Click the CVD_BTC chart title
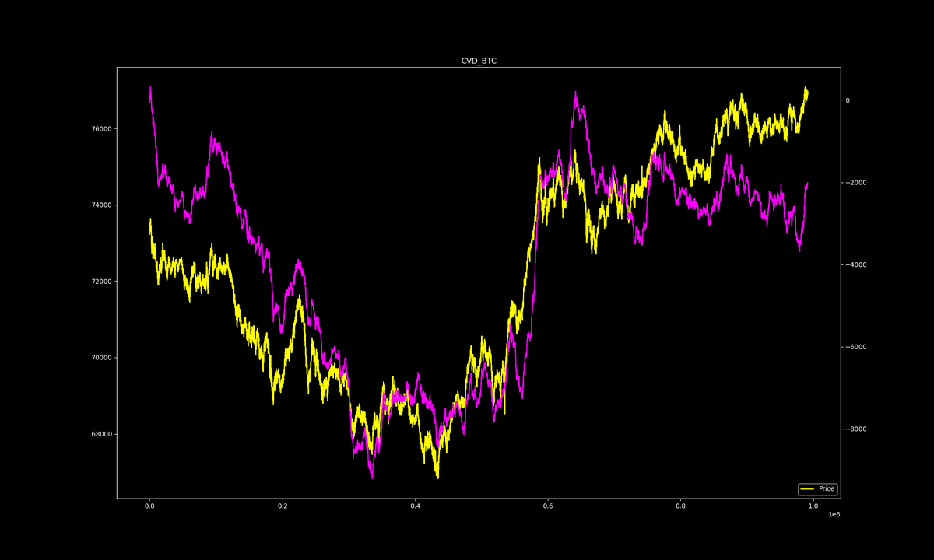The image size is (934, 560). (479, 58)
